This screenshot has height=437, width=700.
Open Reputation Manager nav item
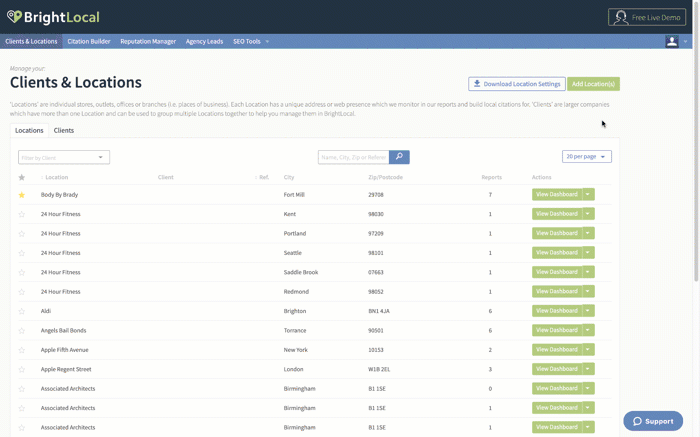pos(148,42)
